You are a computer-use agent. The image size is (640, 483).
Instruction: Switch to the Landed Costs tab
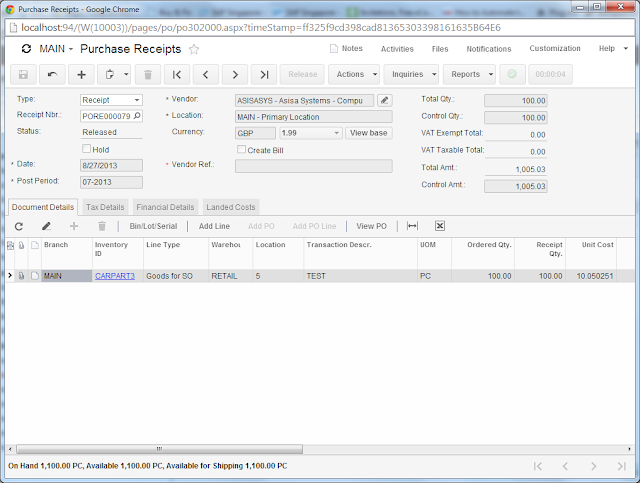coord(231,207)
